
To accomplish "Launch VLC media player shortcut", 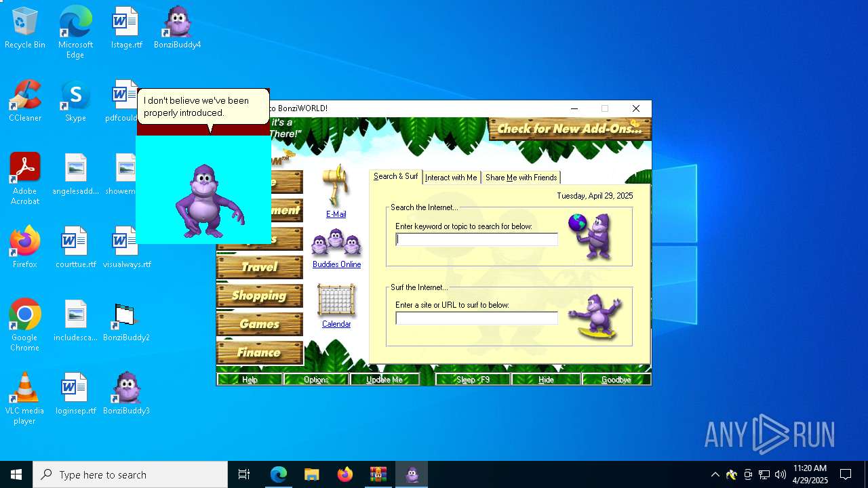I will tap(25, 399).
